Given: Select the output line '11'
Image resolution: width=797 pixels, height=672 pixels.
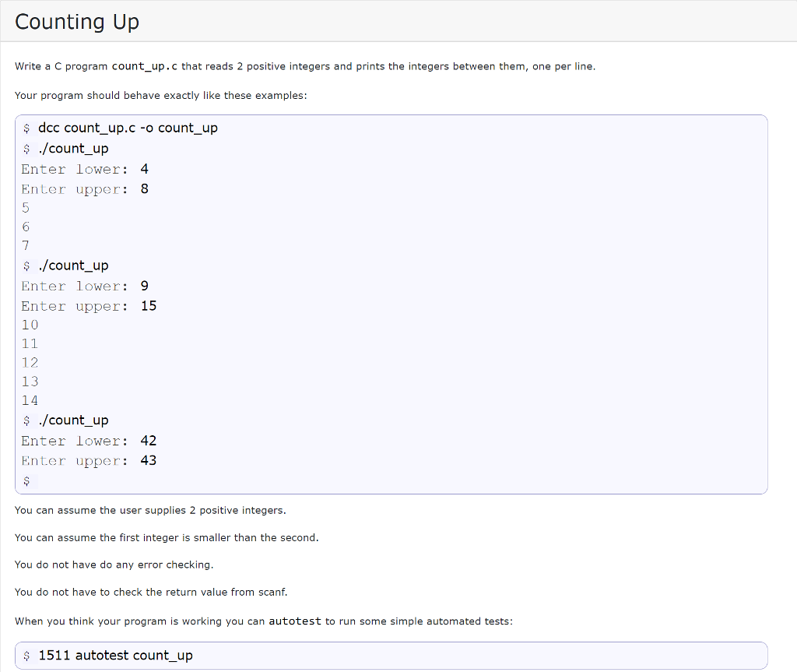Looking at the screenshot, I should tap(30, 344).
